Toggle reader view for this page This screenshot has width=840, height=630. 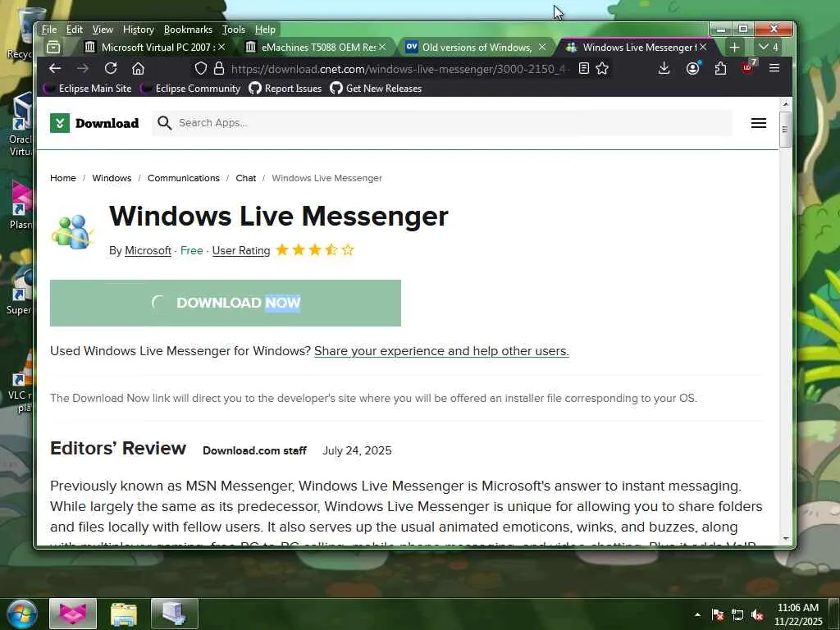584,69
